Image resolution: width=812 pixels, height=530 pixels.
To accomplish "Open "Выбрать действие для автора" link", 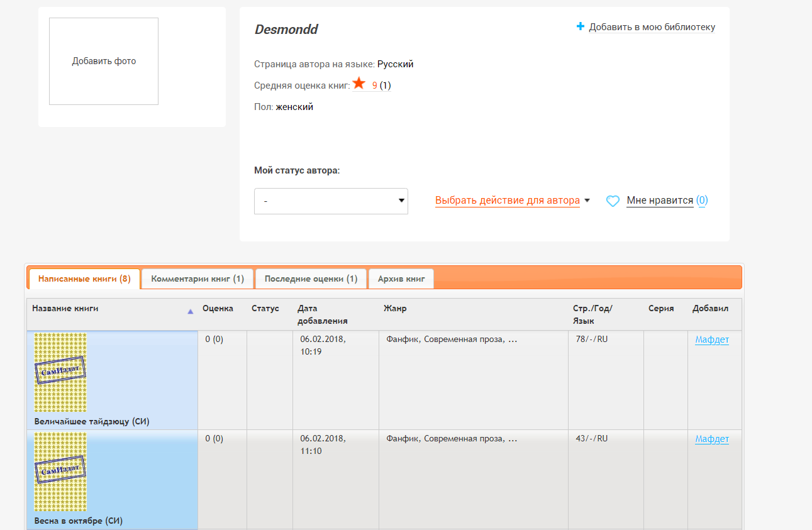I will pyautogui.click(x=508, y=201).
